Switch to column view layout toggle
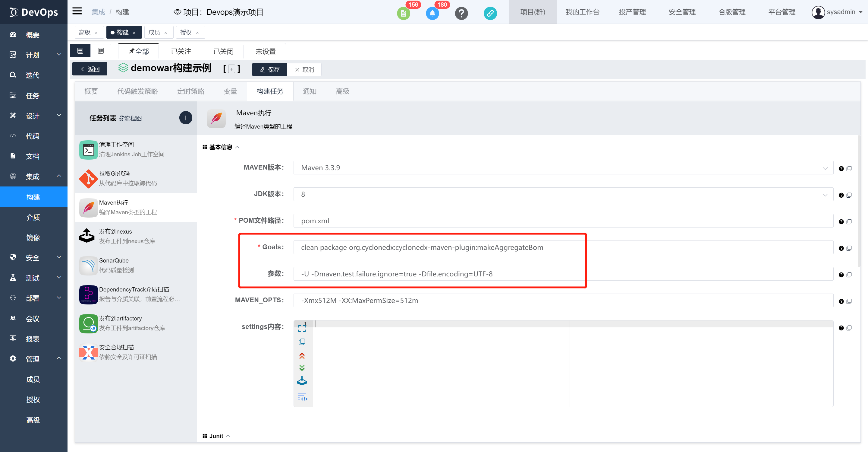The width and height of the screenshot is (868, 452). coord(101,51)
